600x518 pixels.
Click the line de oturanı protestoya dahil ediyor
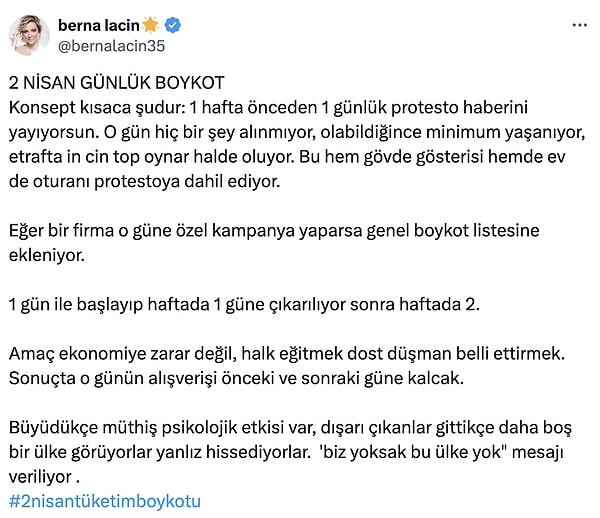(145, 182)
